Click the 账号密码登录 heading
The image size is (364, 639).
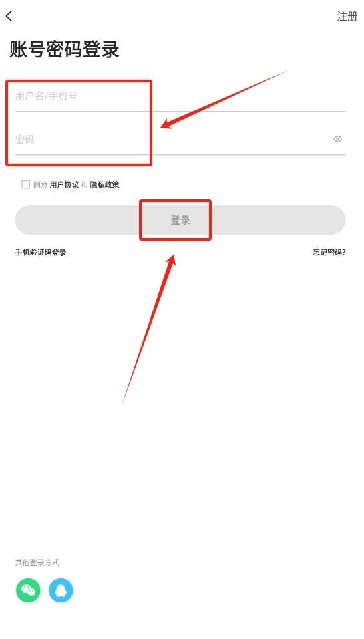pos(64,49)
